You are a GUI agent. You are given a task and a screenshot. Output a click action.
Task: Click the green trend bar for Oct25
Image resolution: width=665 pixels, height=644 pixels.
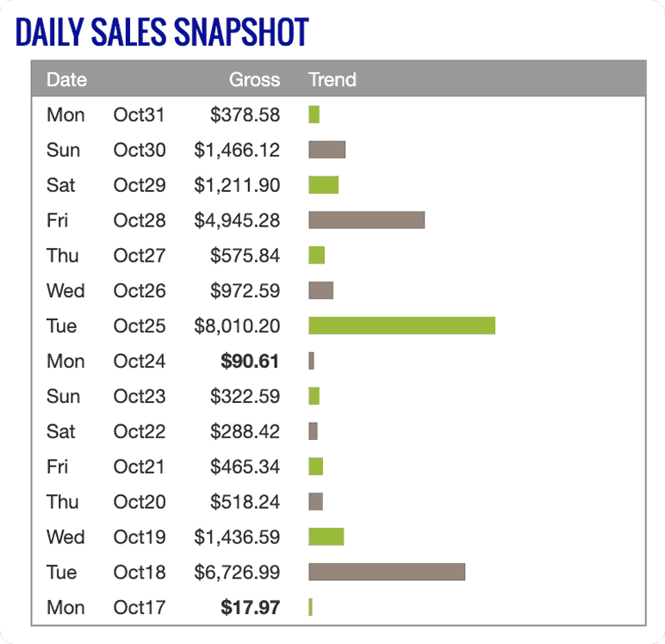(x=401, y=325)
